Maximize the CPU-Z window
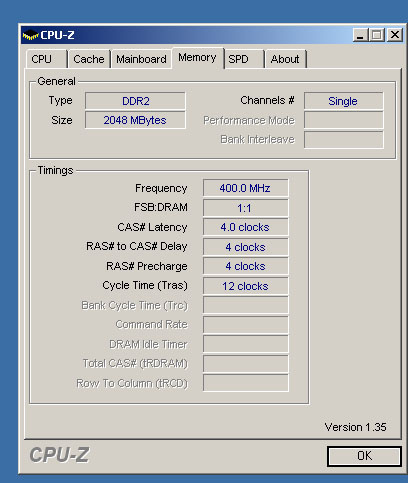The image size is (408, 483). [x=377, y=35]
